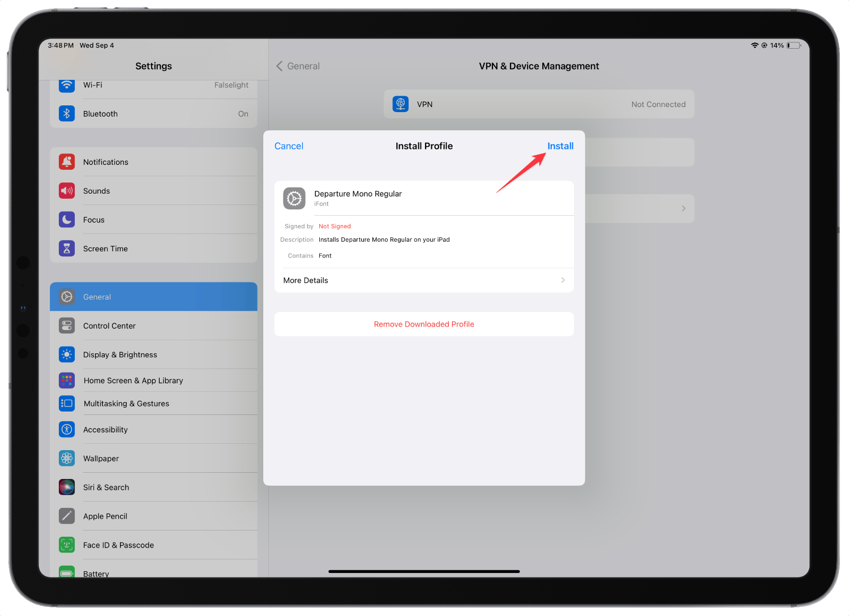Open the Bluetooth settings row
The width and height of the screenshot is (849, 616).
click(x=153, y=113)
